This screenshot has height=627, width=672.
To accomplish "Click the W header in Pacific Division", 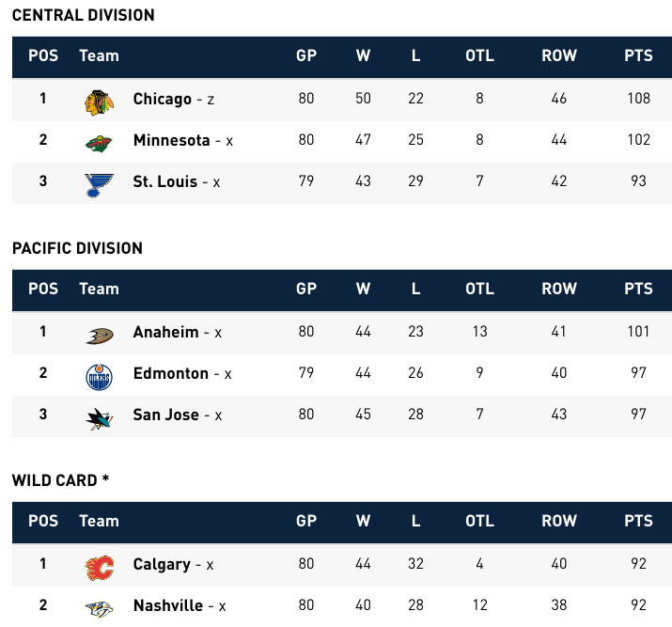I will (x=363, y=290).
